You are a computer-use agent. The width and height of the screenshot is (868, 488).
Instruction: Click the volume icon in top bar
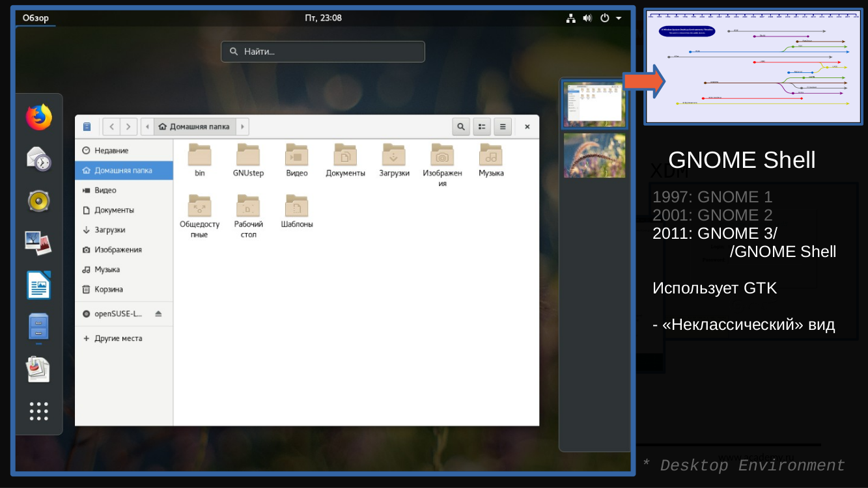(587, 18)
